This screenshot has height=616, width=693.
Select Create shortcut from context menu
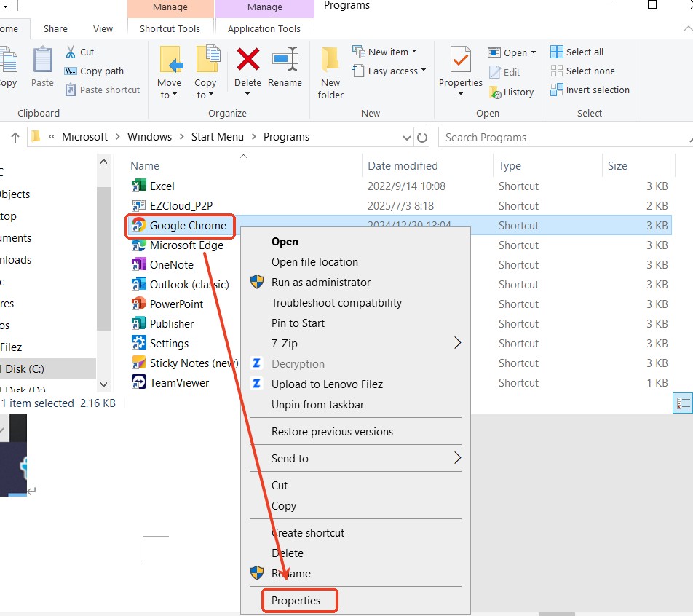click(x=308, y=532)
